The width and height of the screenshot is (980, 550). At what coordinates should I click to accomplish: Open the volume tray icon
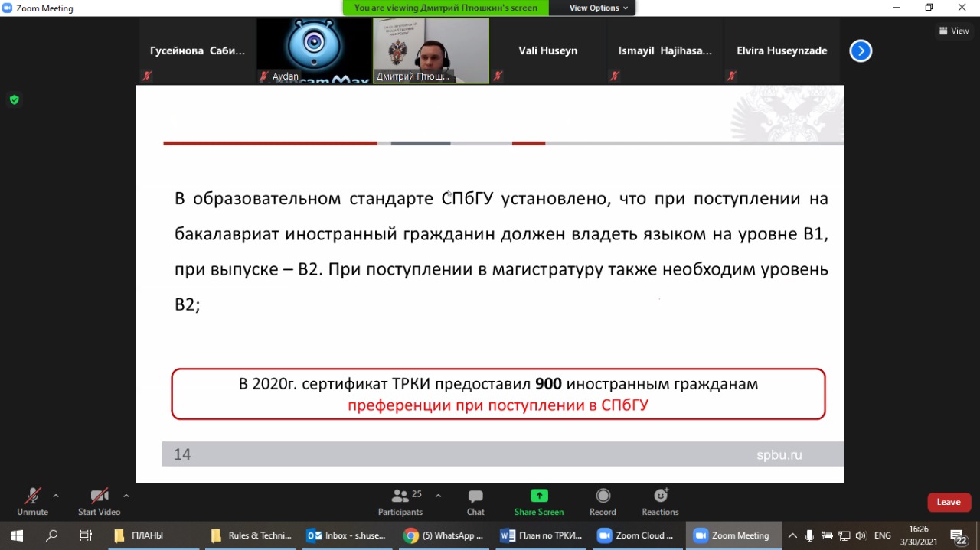(x=861, y=535)
